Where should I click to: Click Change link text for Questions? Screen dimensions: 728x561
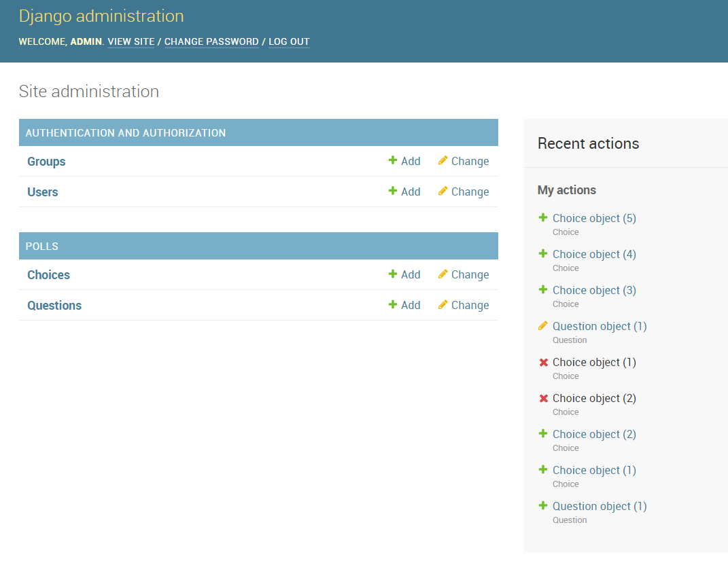[470, 306]
